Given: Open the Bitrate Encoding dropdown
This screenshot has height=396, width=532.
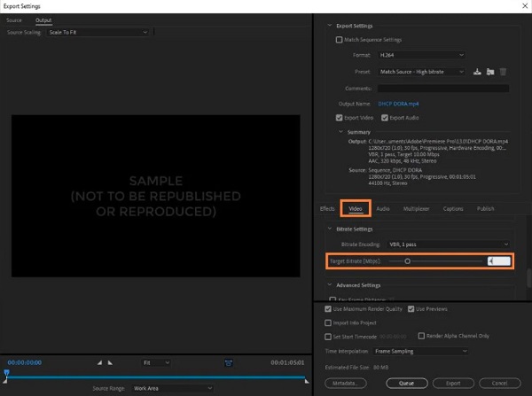Looking at the screenshot, I should pyautogui.click(x=448, y=245).
